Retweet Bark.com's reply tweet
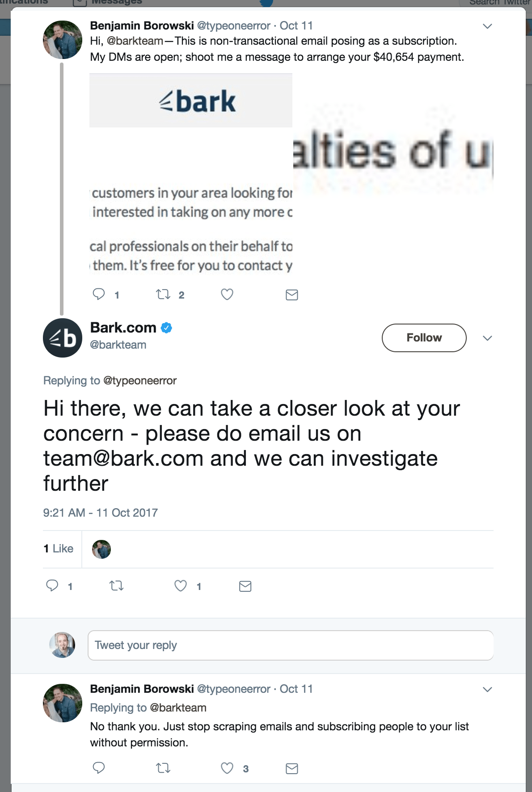 [117, 586]
